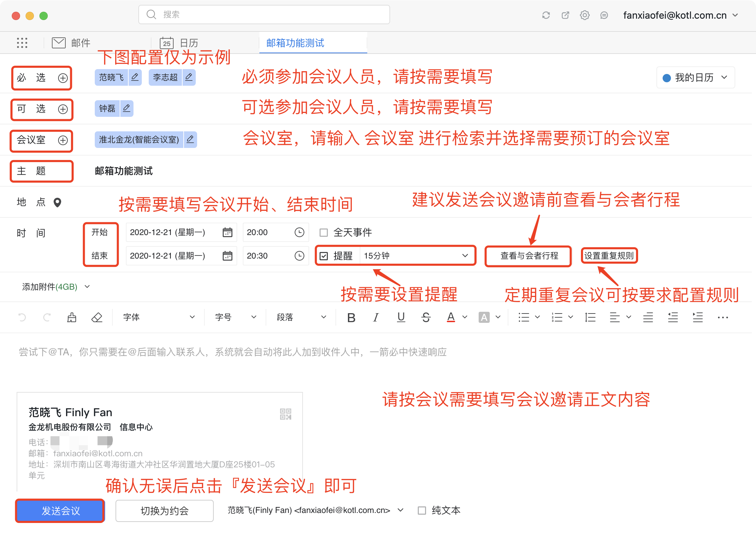Expand sender 范晓飞(Finly Fan) dropdown
Viewport: 756px width, 533px height.
pyautogui.click(x=400, y=510)
